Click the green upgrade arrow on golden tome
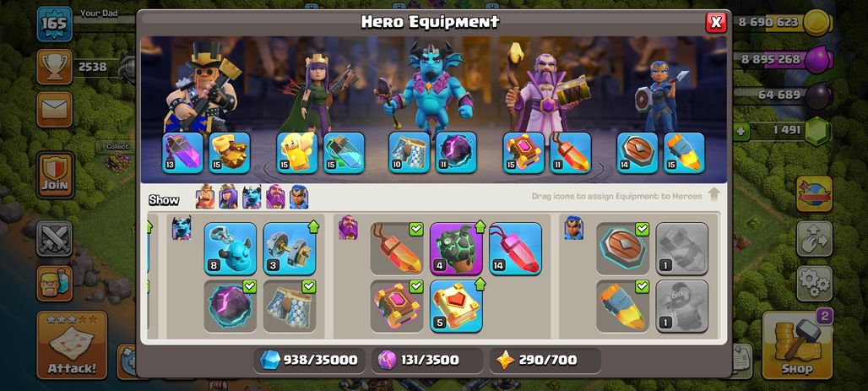868x391 pixels. click(x=480, y=284)
